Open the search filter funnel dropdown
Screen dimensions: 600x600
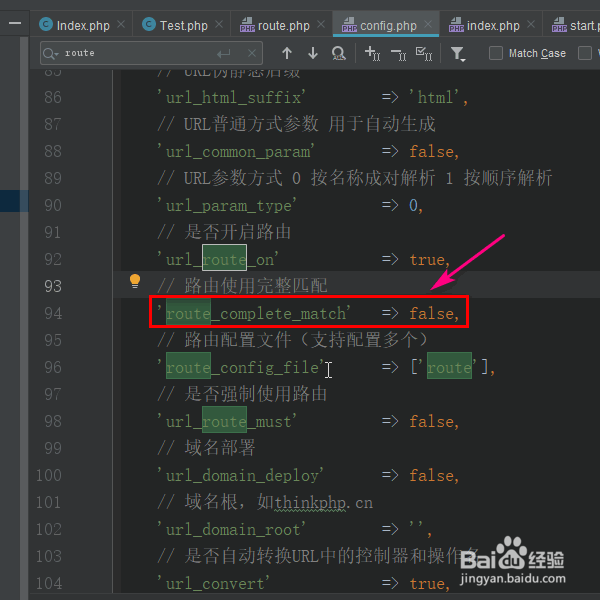[x=458, y=54]
